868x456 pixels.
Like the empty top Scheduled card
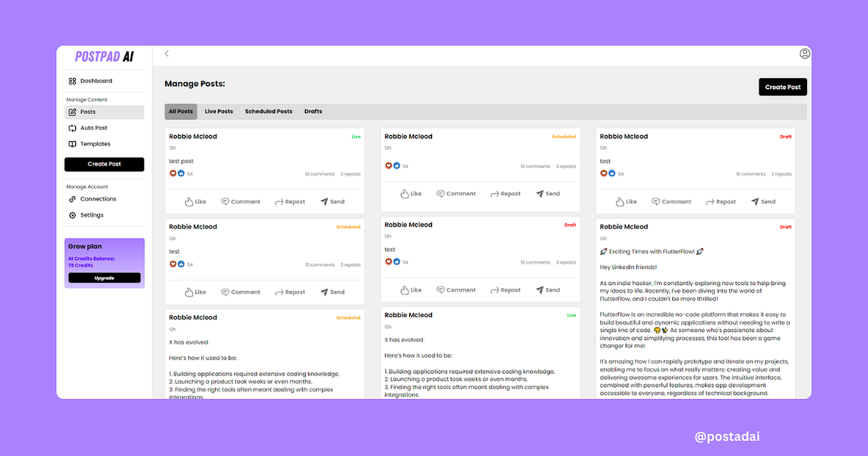[x=411, y=194]
